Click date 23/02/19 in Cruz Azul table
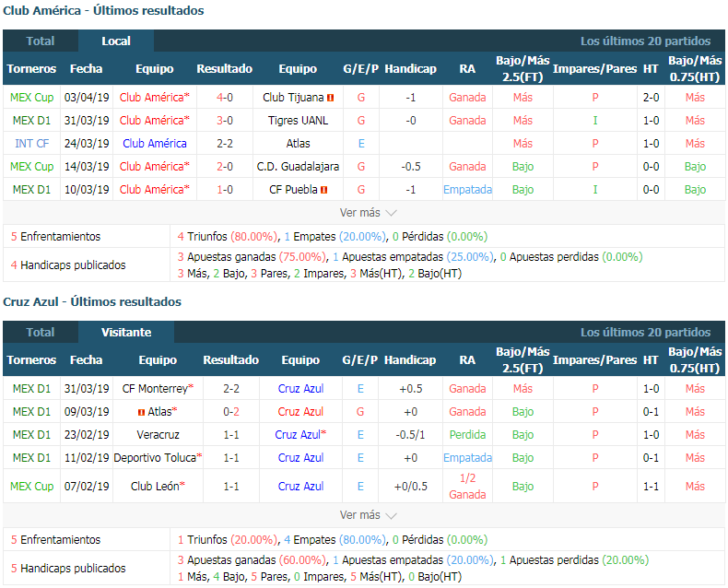Image resolution: width=728 pixels, height=588 pixels. click(87, 435)
